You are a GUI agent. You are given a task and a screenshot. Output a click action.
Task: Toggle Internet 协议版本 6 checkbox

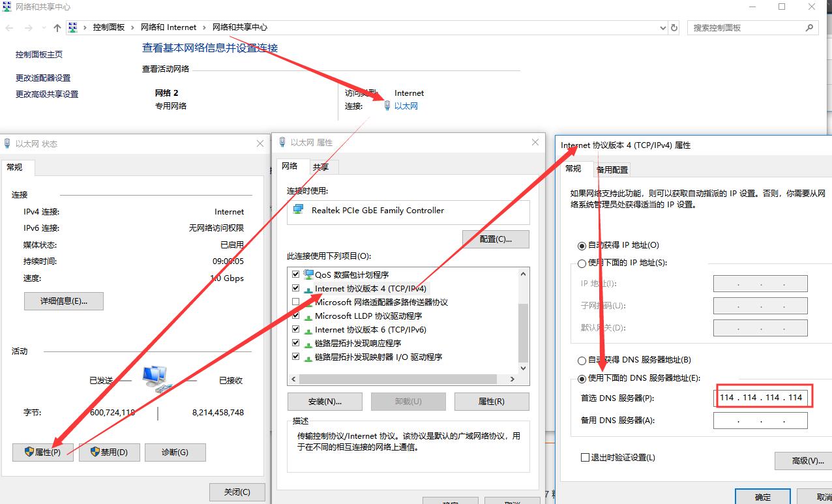[296, 329]
